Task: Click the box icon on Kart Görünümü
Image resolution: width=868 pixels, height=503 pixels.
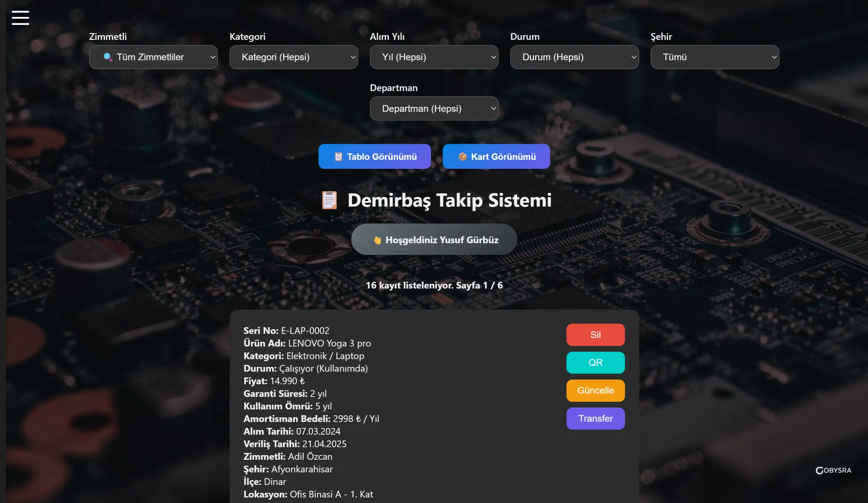Action: click(x=462, y=157)
